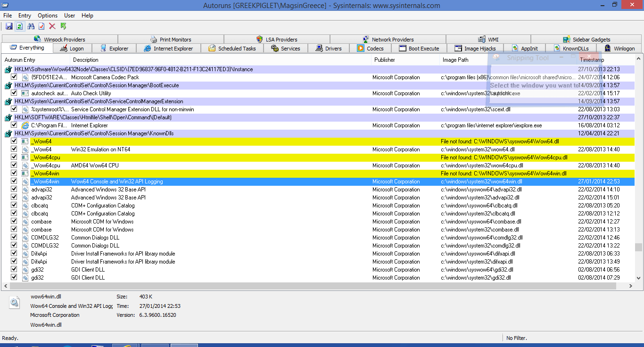Uncheck the Wow64 Console and Win32 API Logging entry
This screenshot has width=644, height=347.
14,182
